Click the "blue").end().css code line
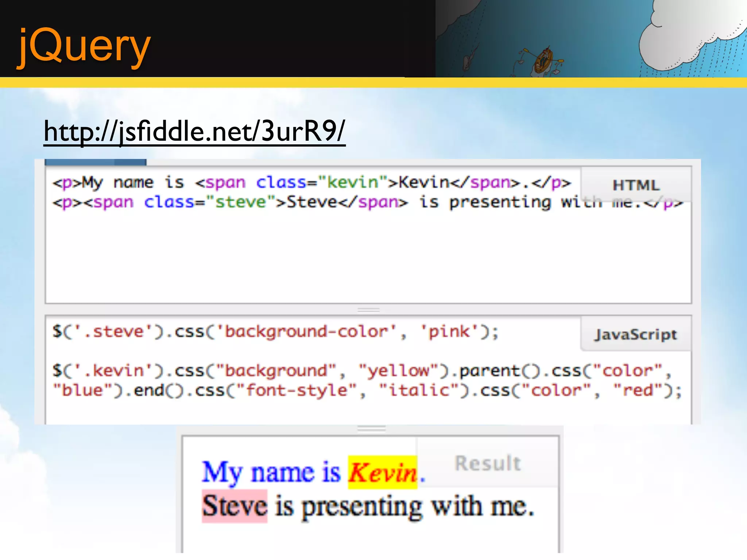This screenshot has width=747, height=560. 367,390
